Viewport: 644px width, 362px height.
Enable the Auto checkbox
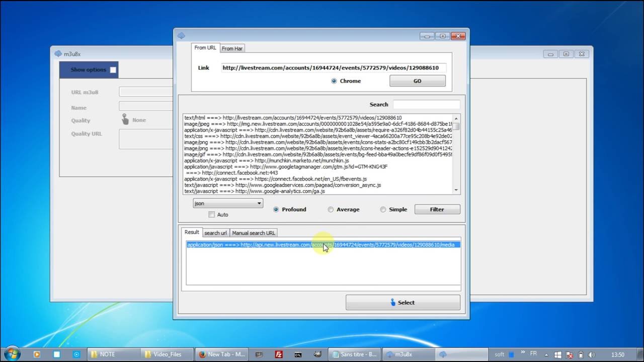coord(212,215)
